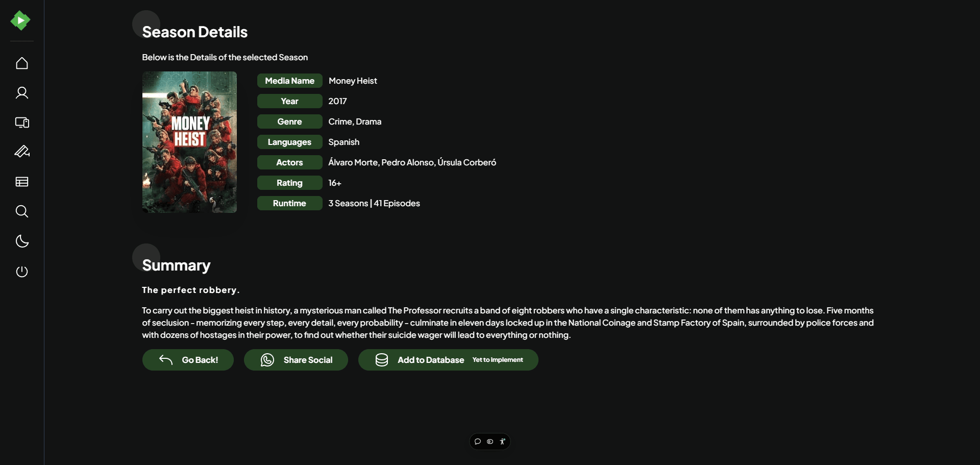Open the user profile icon in sidebar
The image size is (980, 465).
(22, 93)
